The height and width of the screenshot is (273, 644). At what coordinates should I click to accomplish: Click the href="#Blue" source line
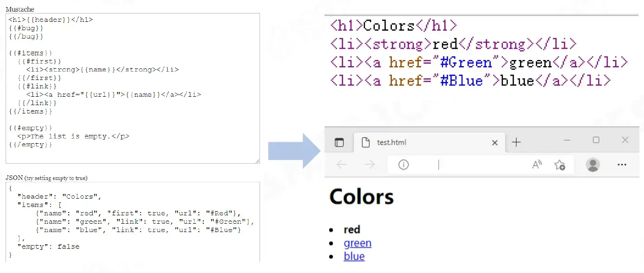click(470, 80)
